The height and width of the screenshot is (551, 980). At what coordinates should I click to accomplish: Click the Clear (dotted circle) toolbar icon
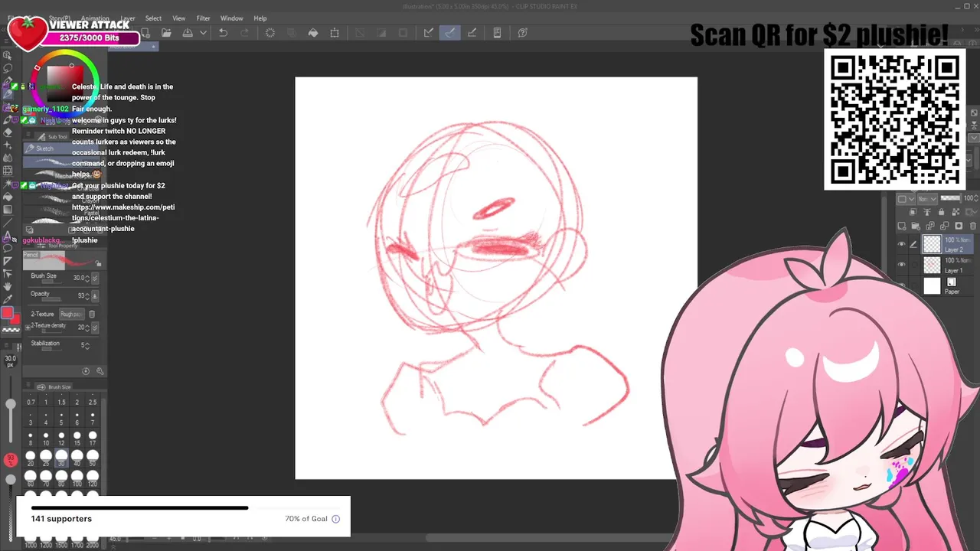(x=270, y=33)
